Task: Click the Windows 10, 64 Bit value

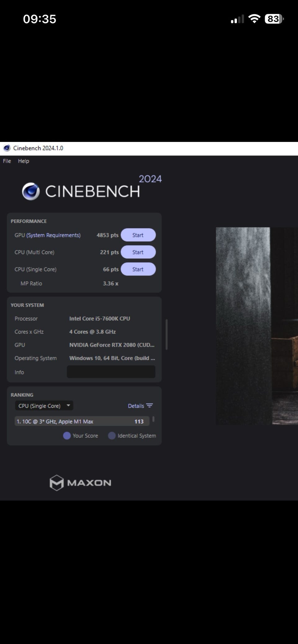Action: (x=112, y=358)
